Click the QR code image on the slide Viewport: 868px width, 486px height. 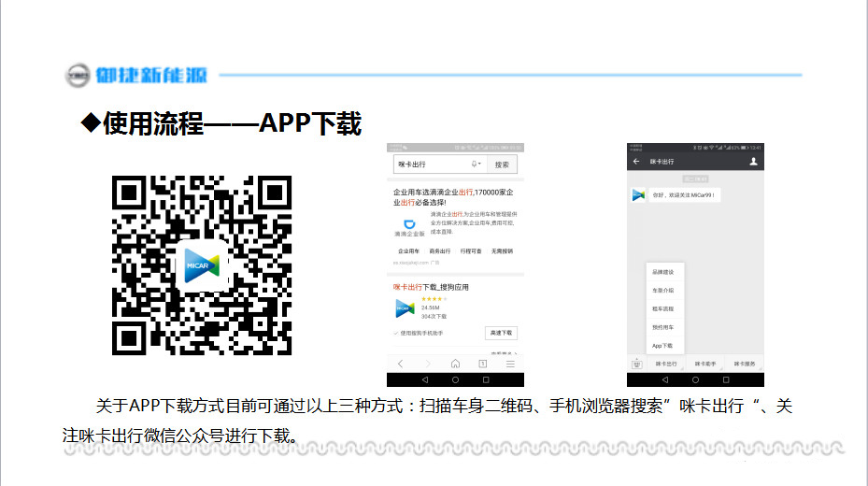[x=202, y=265]
